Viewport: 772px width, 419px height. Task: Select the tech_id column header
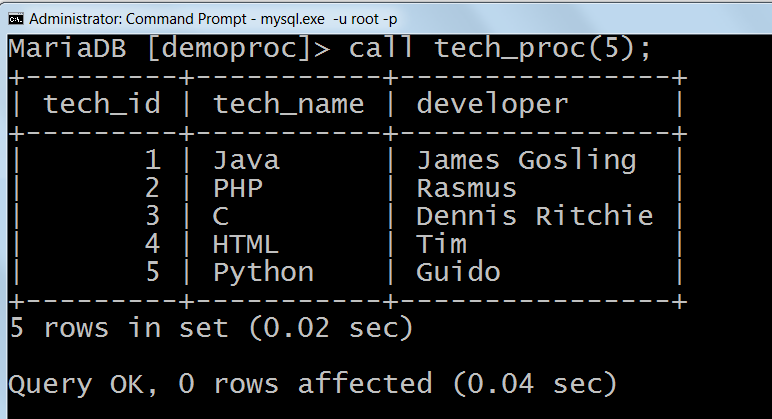point(102,104)
